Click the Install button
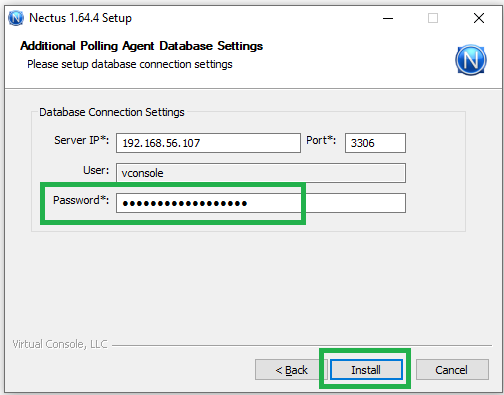The height and width of the screenshot is (395, 504). coord(366,369)
